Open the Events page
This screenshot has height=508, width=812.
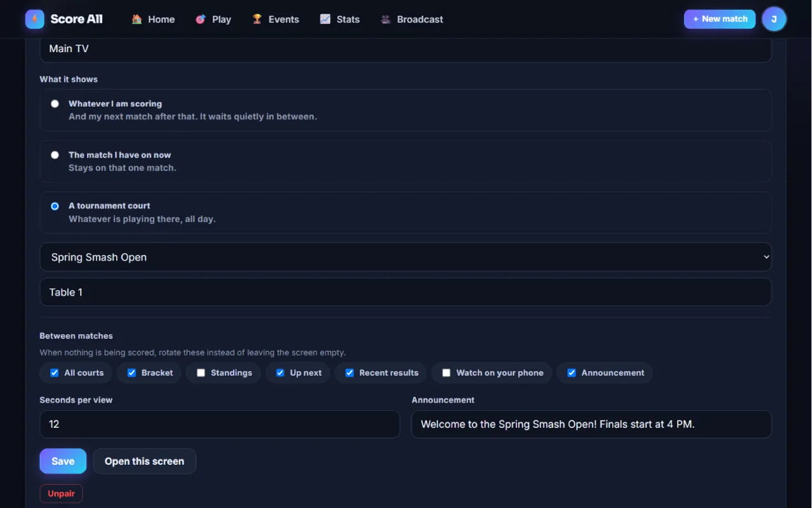[275, 19]
